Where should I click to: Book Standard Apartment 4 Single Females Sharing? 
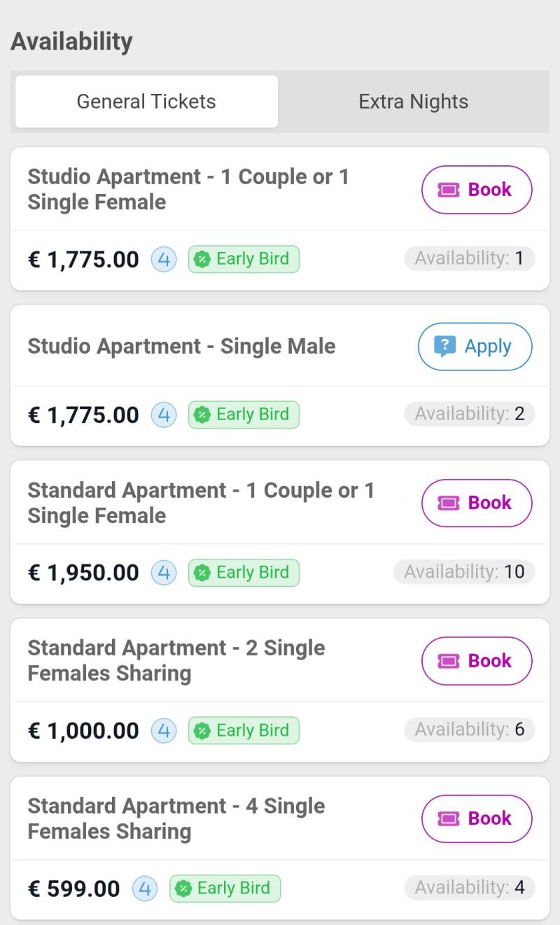click(x=477, y=819)
